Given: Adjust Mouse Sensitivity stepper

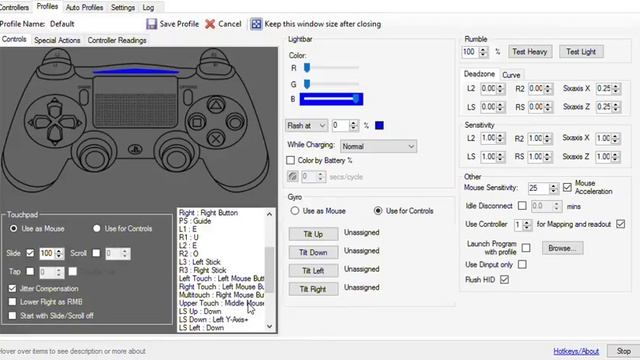Looking at the screenshot, I should click(x=553, y=188).
